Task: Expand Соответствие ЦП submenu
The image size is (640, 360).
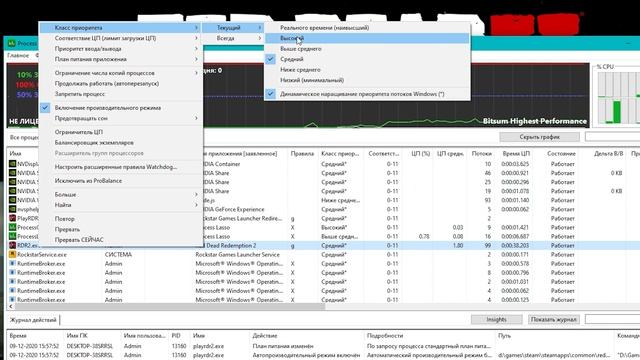Action: 121,38
